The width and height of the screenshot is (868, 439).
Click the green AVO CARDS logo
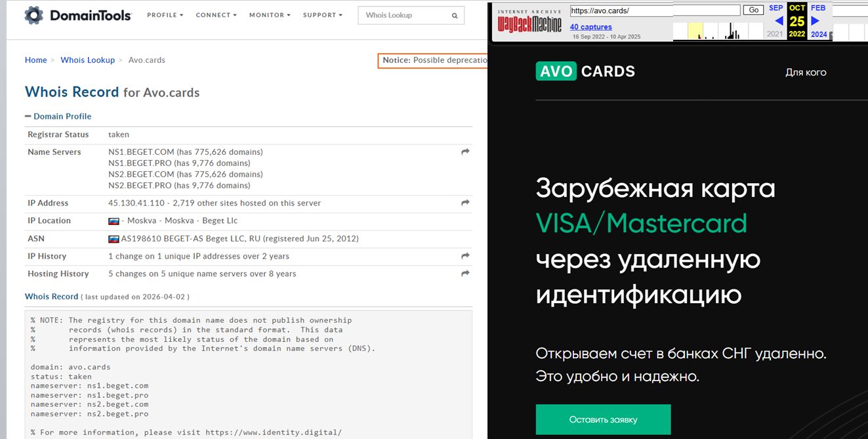[x=585, y=71]
